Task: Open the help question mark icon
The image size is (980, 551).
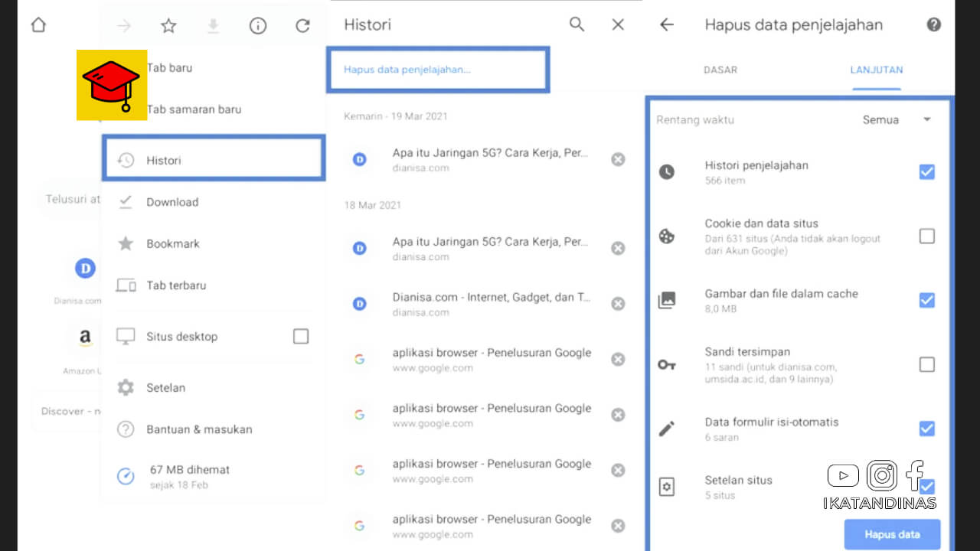Action: point(933,24)
